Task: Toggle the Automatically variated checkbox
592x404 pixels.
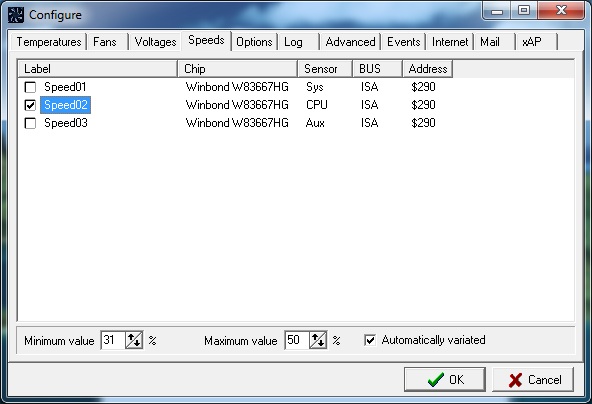Action: point(370,340)
